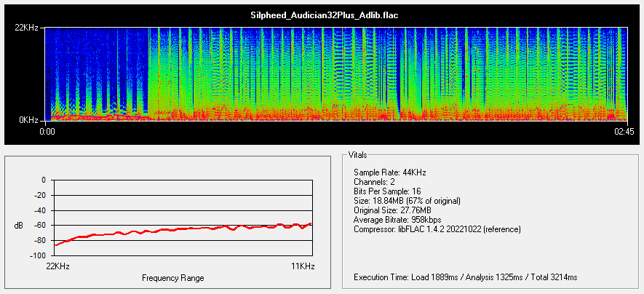Click the Vitals group header
The width and height of the screenshot is (644, 294).
[x=358, y=156]
